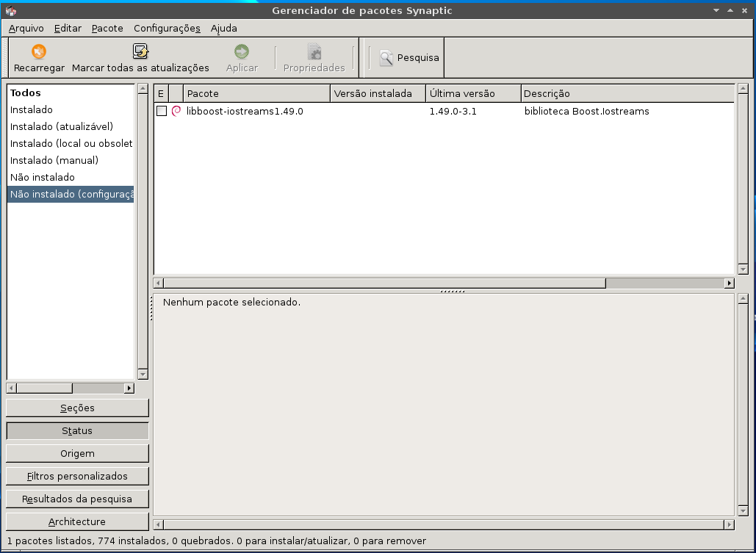Click package list scroll up arrow

(x=743, y=89)
